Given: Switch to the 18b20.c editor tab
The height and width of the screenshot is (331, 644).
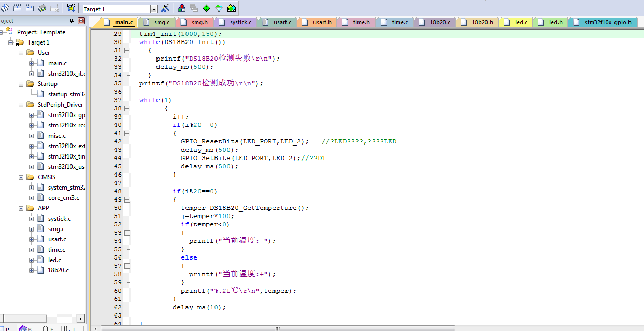Looking at the screenshot, I should [x=436, y=22].
